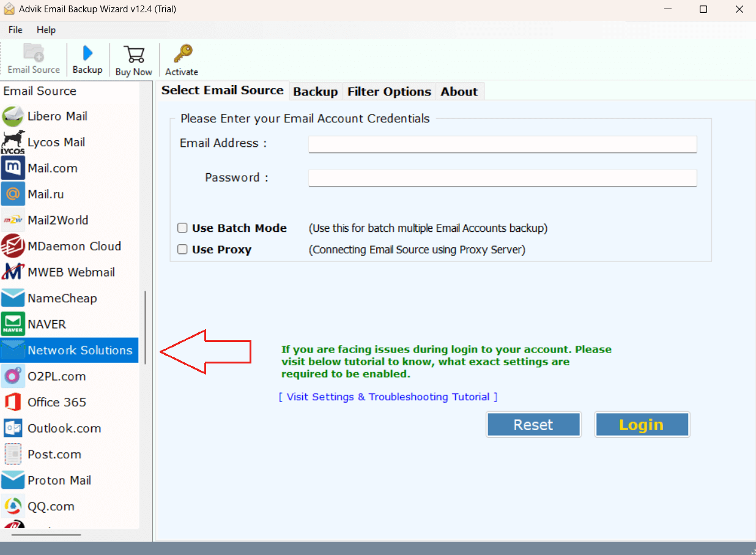The width and height of the screenshot is (756, 555).
Task: Select the MWEB Webmail icon
Action: click(13, 272)
